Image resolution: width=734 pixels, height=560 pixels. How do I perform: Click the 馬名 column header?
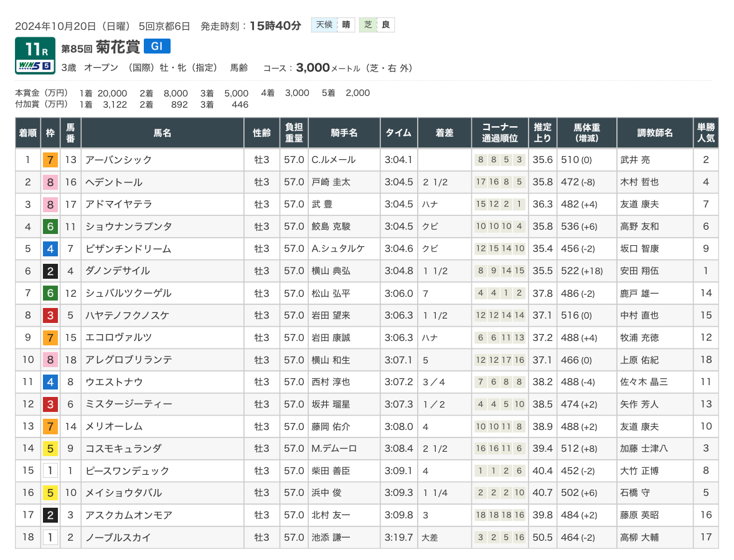coord(162,133)
